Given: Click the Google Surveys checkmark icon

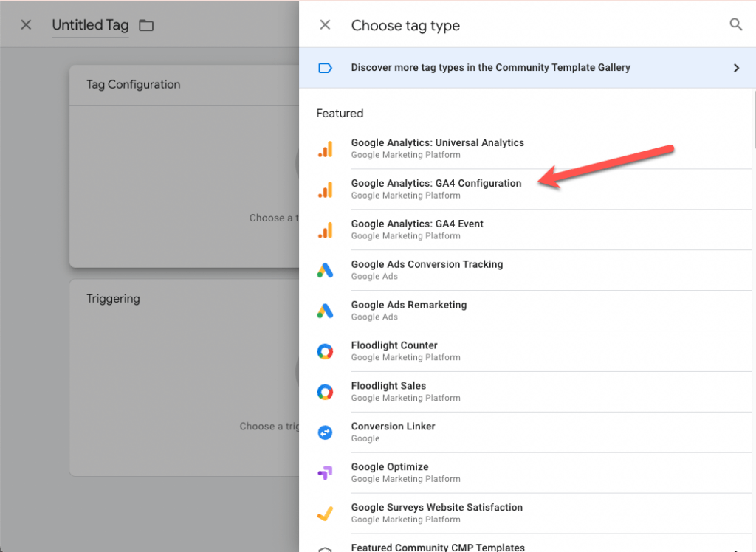Looking at the screenshot, I should 326,513.
